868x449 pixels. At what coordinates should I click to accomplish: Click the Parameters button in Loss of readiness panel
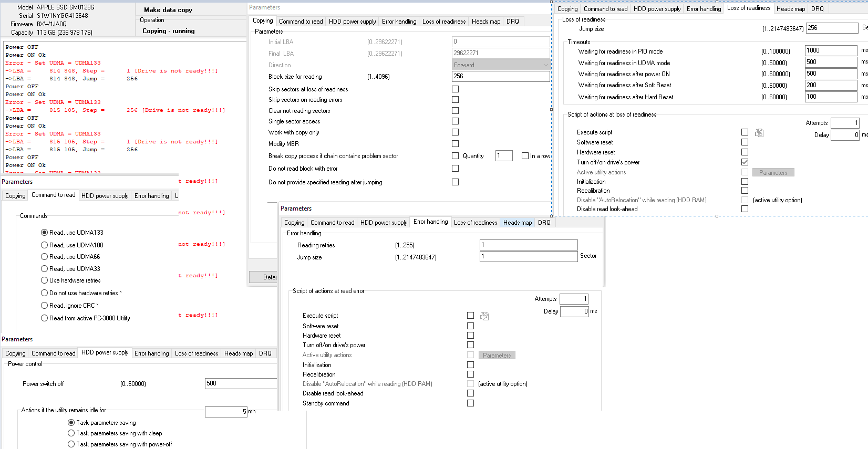coord(773,172)
